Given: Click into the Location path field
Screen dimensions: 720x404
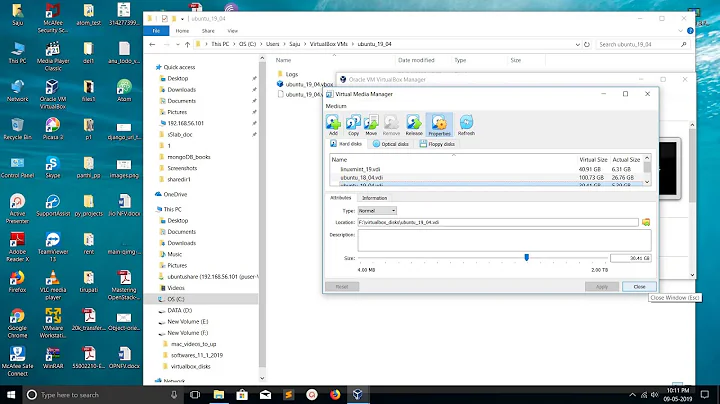Looking at the screenshot, I should tap(498, 222).
